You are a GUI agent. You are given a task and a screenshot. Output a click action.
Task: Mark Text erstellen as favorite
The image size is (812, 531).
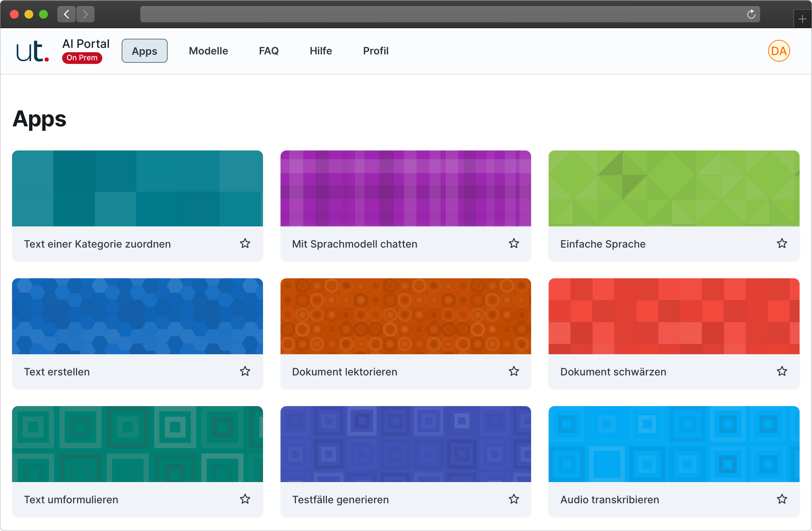[x=245, y=371]
